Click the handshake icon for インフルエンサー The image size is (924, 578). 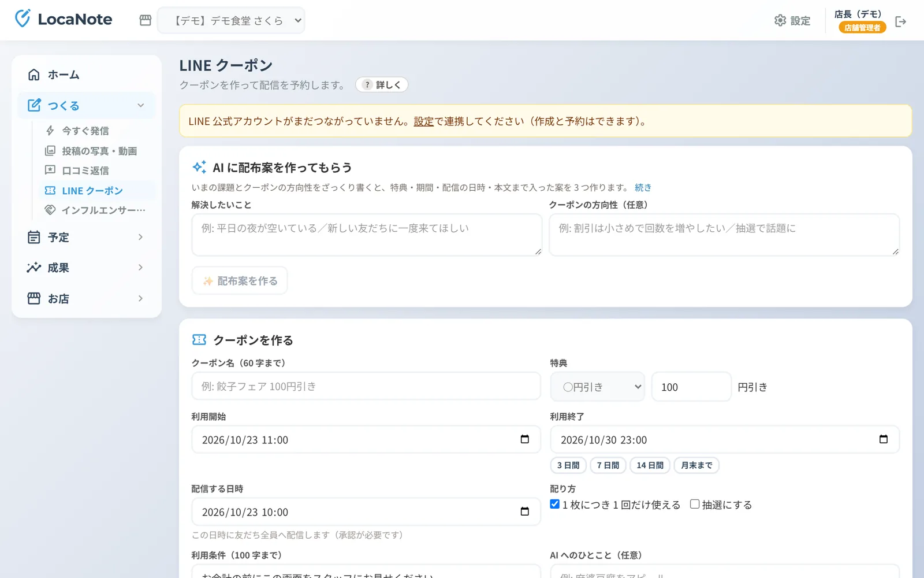50,210
